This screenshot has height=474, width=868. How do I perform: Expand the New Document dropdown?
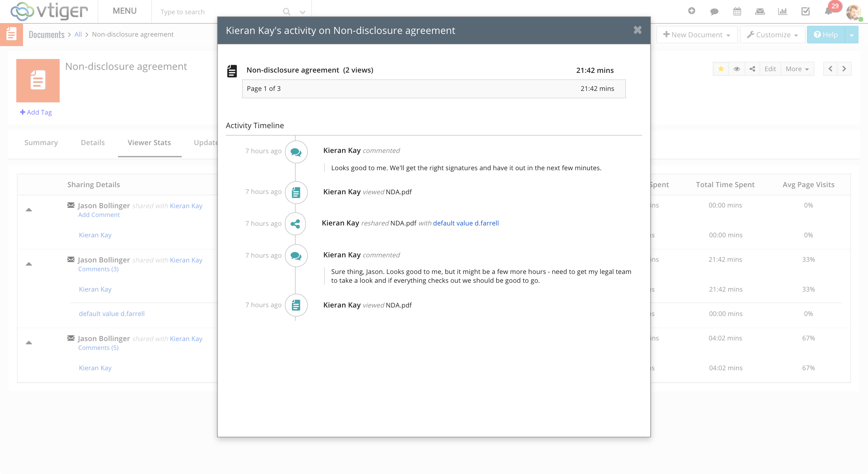(697, 35)
